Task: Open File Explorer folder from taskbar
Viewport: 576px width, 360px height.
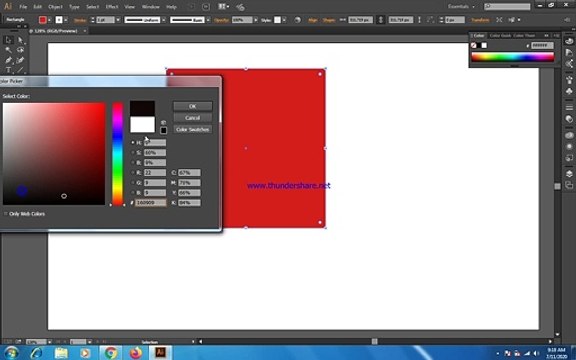Action: [61, 353]
